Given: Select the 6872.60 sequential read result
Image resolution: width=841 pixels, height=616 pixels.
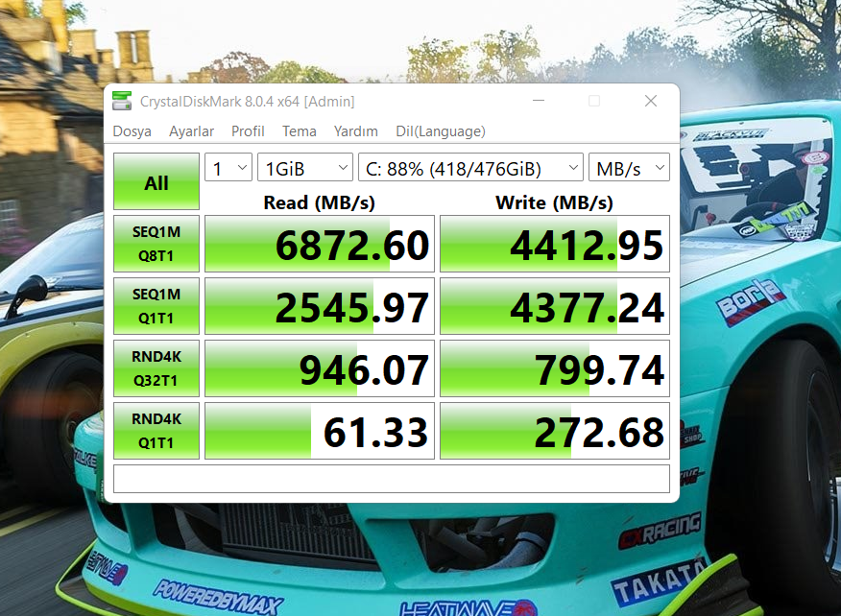Looking at the screenshot, I should point(320,244).
